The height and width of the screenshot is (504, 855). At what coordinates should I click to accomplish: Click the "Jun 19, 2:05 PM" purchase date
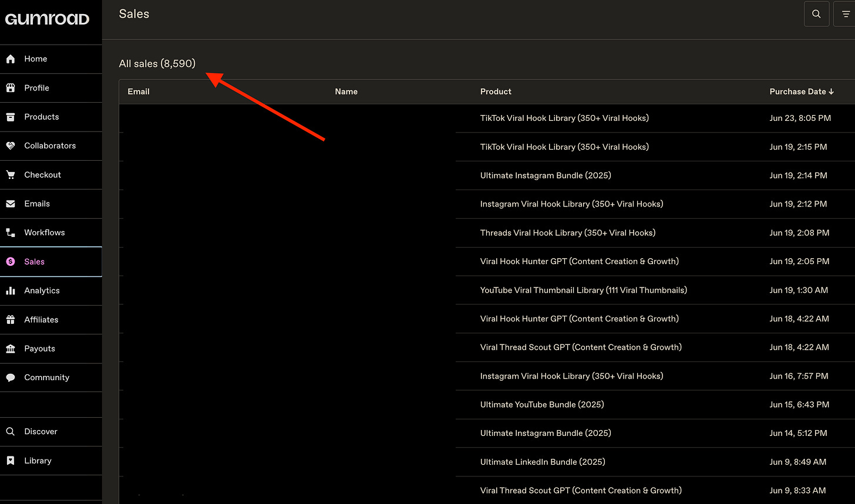coord(799,261)
